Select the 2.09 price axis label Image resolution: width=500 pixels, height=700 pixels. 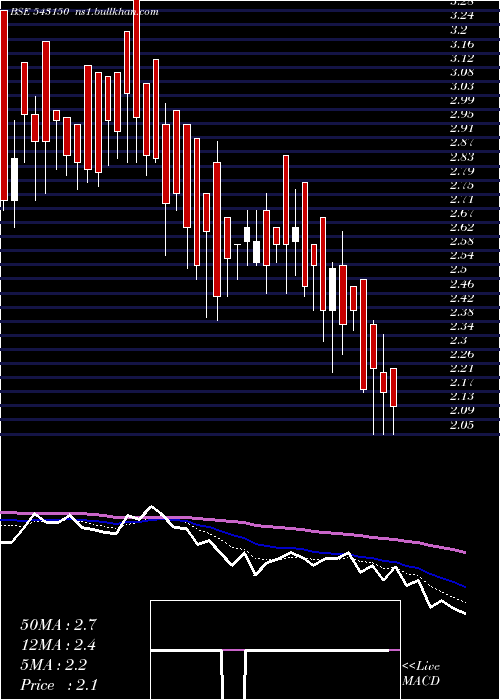462,411
